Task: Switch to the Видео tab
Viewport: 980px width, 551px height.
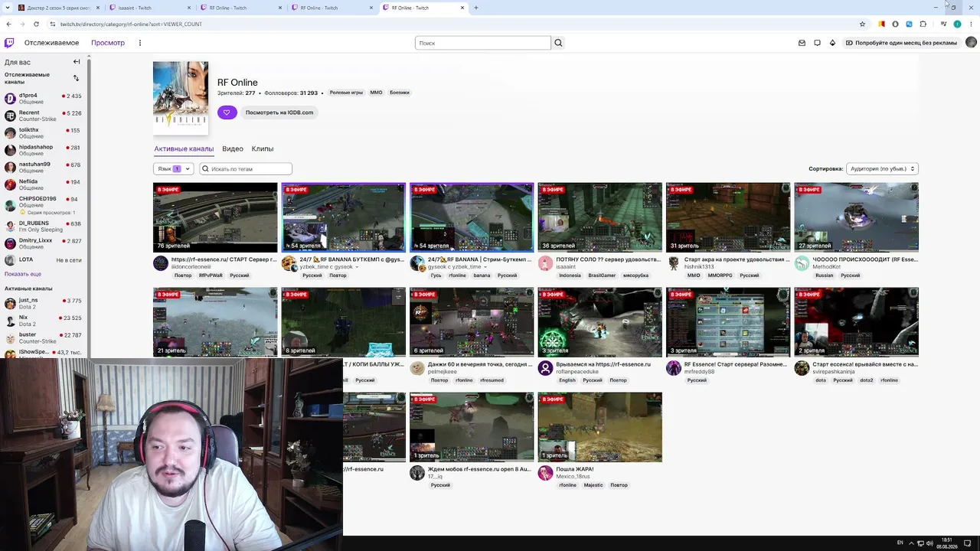Action: 233,148
